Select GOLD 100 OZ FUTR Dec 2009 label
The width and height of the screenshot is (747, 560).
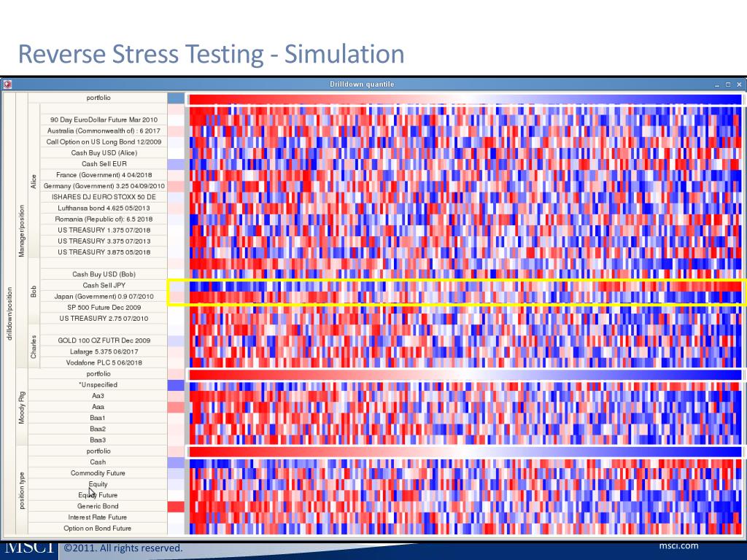point(104,341)
